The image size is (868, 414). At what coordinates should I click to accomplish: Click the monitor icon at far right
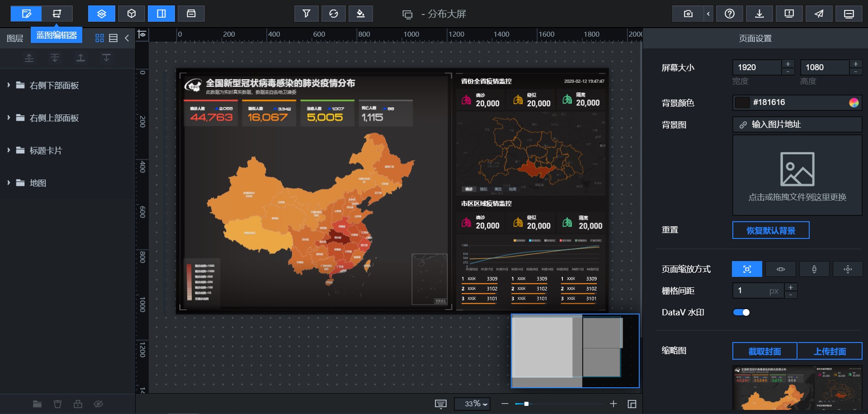(849, 14)
